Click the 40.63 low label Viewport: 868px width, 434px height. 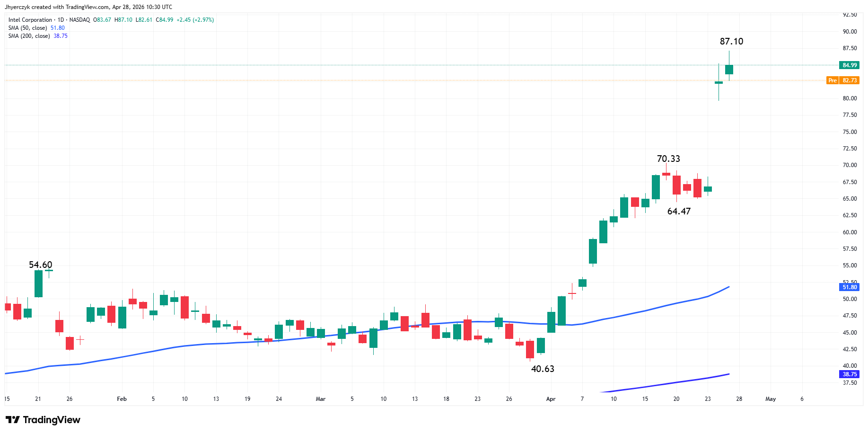pos(543,369)
